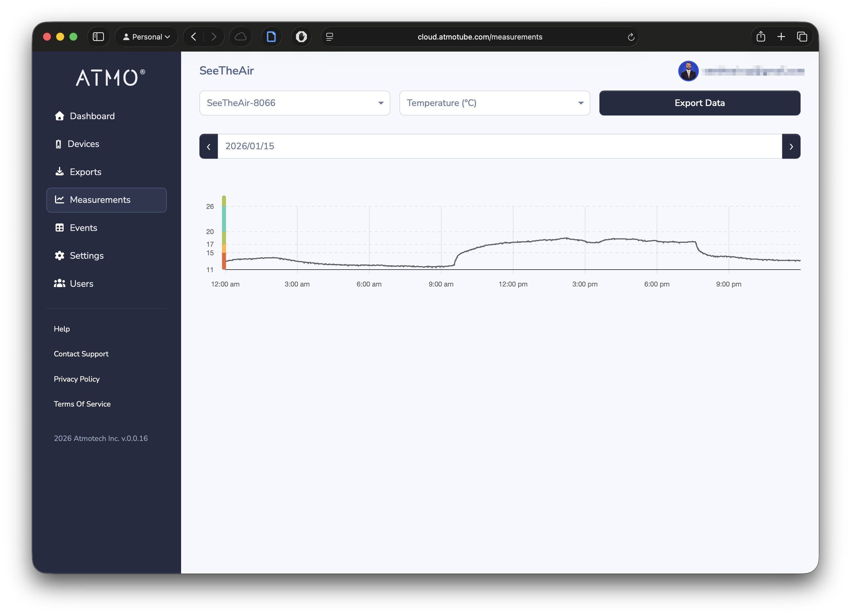Open Events grid icon in sidebar
Screen dimensions: 851x616
(59, 228)
